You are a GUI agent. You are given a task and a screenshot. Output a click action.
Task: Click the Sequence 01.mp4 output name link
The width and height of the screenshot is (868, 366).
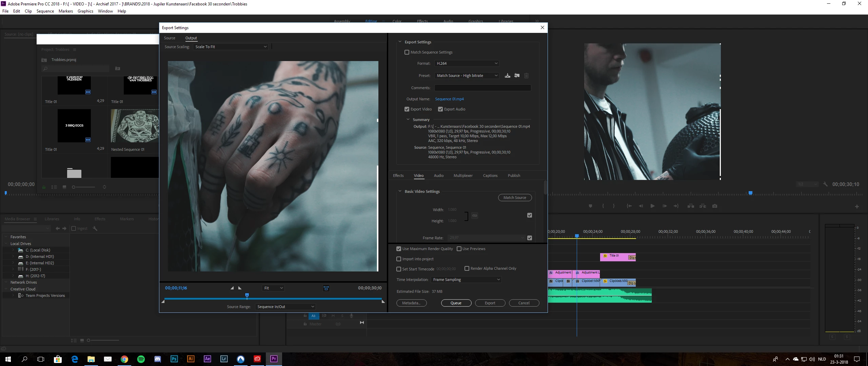(x=449, y=99)
